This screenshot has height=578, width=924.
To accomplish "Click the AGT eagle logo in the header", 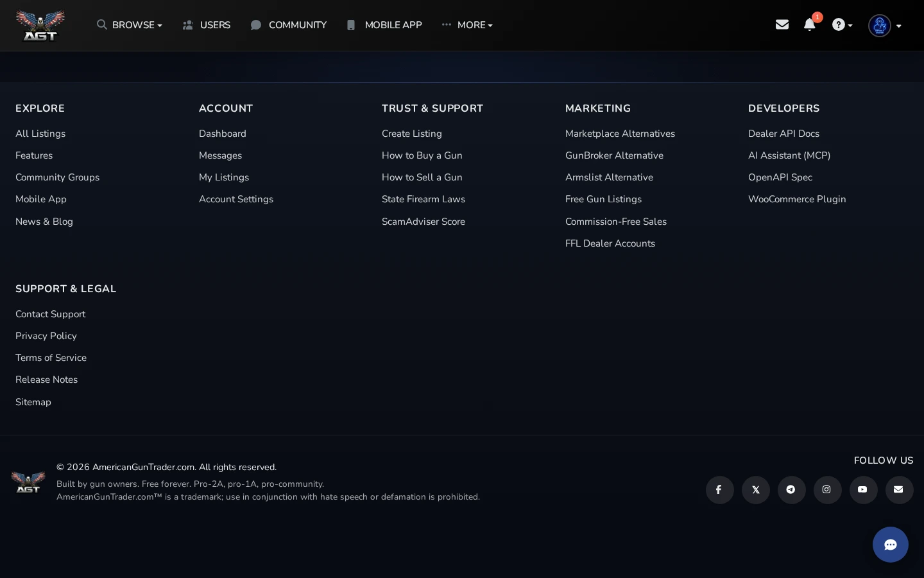I will click(40, 25).
